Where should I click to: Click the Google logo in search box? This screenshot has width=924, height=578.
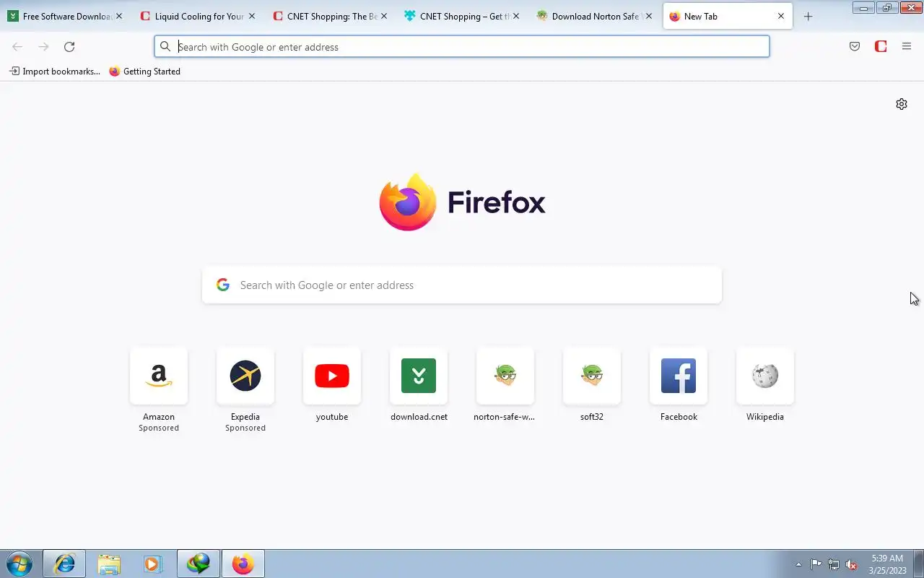click(x=223, y=285)
